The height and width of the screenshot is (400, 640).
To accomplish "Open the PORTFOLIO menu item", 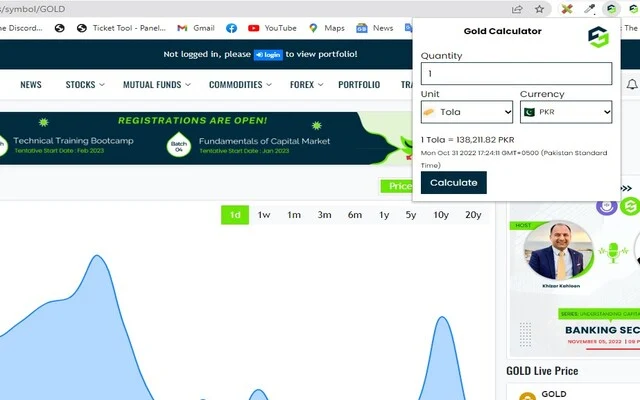I will pyautogui.click(x=359, y=84).
